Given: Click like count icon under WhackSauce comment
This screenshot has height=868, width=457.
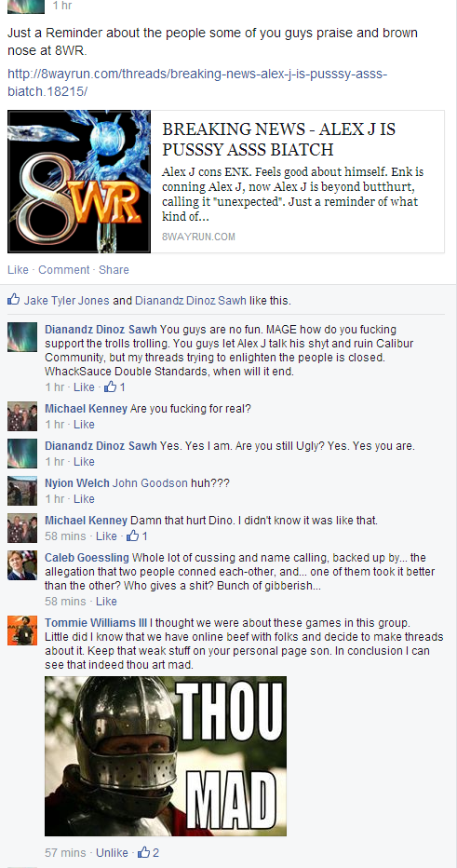Looking at the screenshot, I should pyautogui.click(x=114, y=387).
